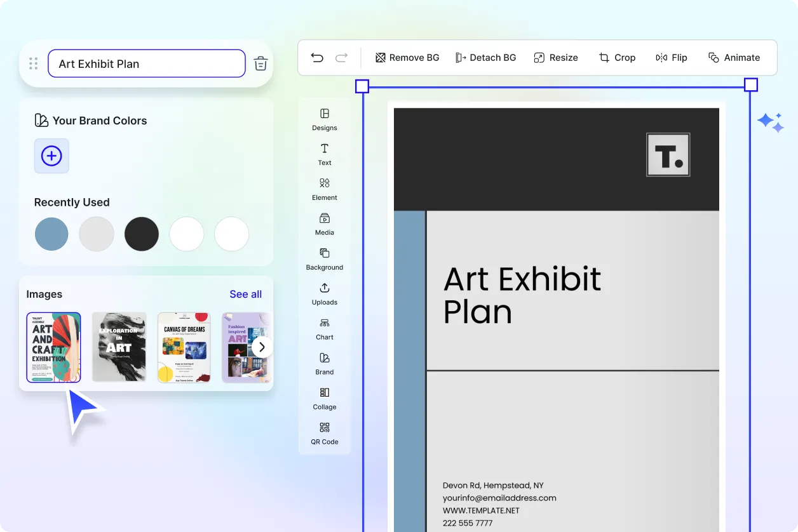
Task: Show next images with arrow chevron
Action: pyautogui.click(x=262, y=347)
